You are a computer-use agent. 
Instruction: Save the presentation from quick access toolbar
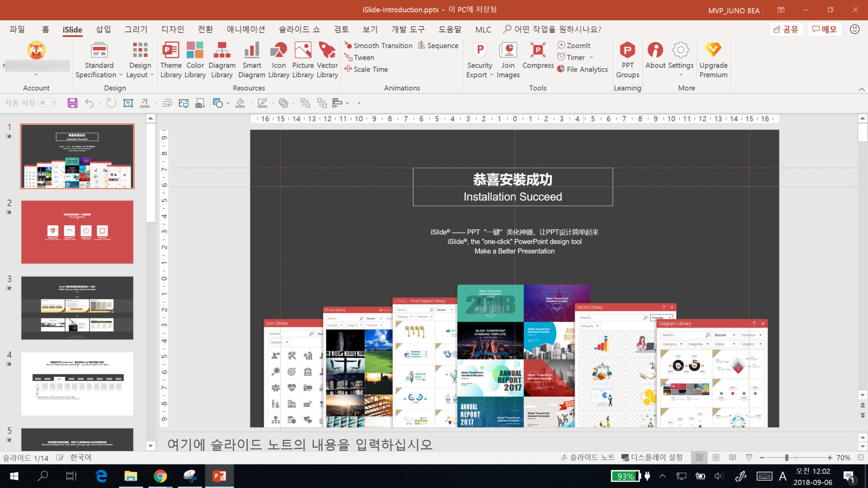(x=72, y=103)
